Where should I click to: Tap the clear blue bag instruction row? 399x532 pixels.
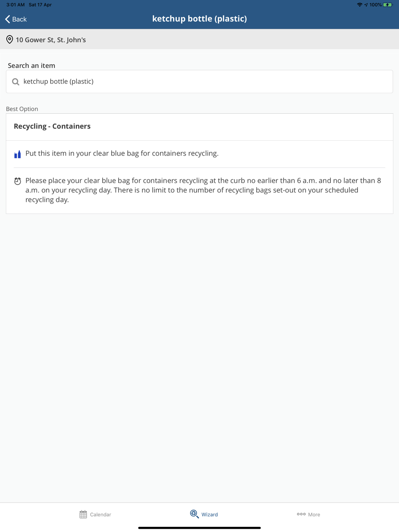(199, 154)
